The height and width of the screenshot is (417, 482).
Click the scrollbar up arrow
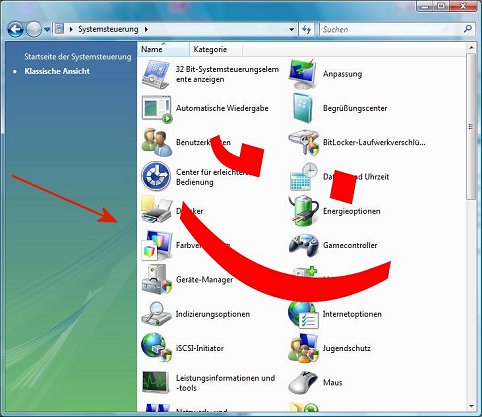[471, 48]
